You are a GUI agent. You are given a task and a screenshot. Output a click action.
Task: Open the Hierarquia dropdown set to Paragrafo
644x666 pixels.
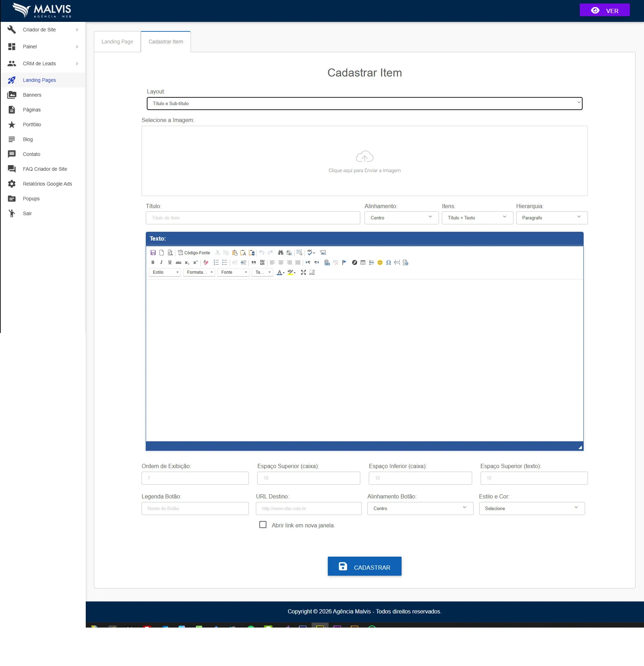[x=551, y=218]
